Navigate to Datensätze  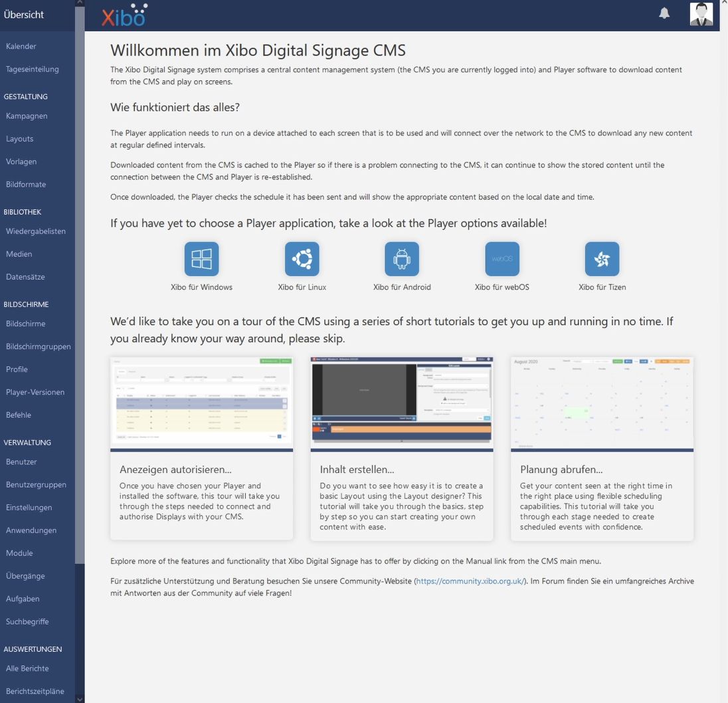(25, 276)
